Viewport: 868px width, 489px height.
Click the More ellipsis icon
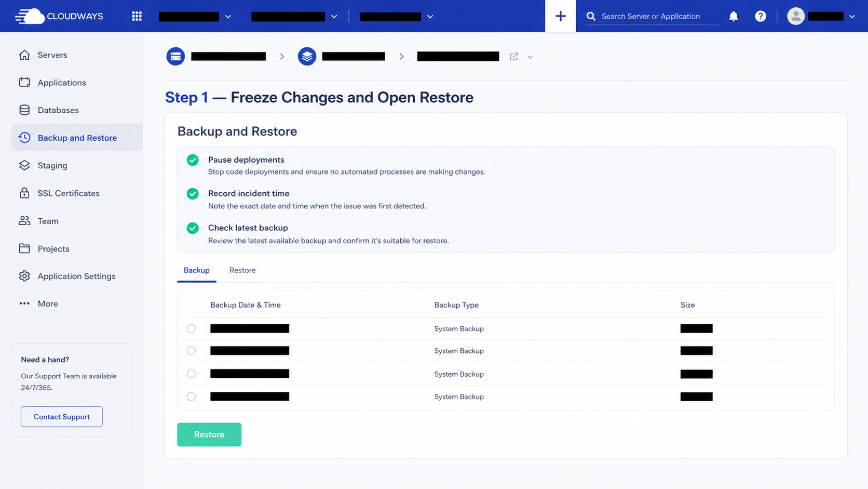coord(24,303)
